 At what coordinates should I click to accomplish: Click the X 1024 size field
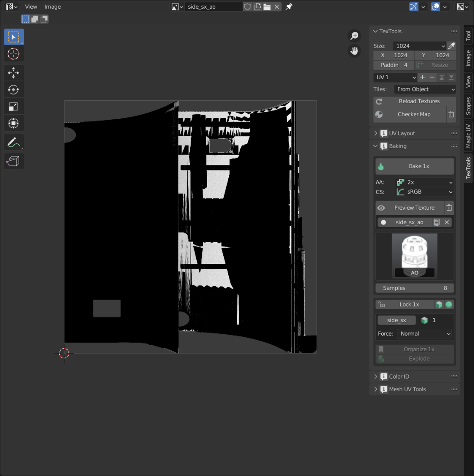pyautogui.click(x=394, y=55)
